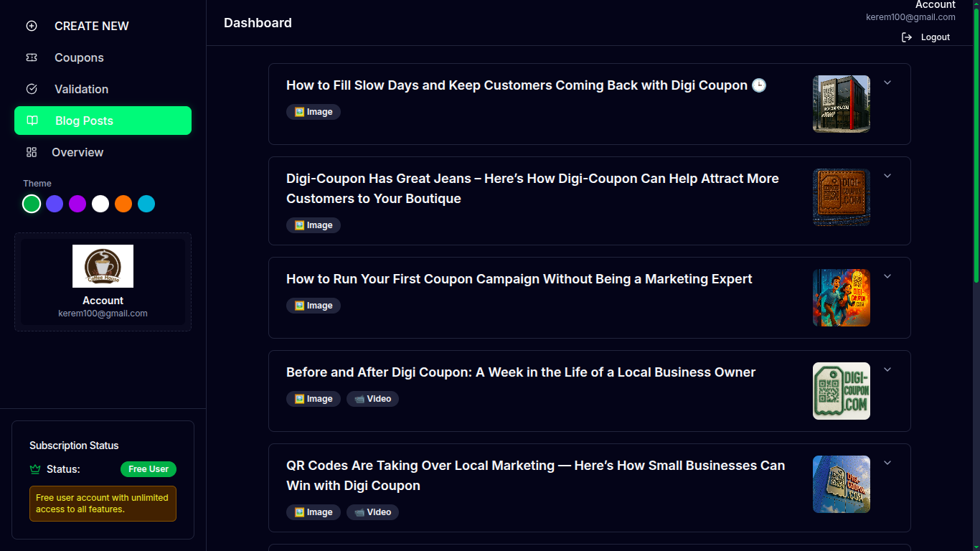Screen dimensions: 980x551
Task: Open post 'Before and After Digi Coupon'
Action: coord(521,372)
